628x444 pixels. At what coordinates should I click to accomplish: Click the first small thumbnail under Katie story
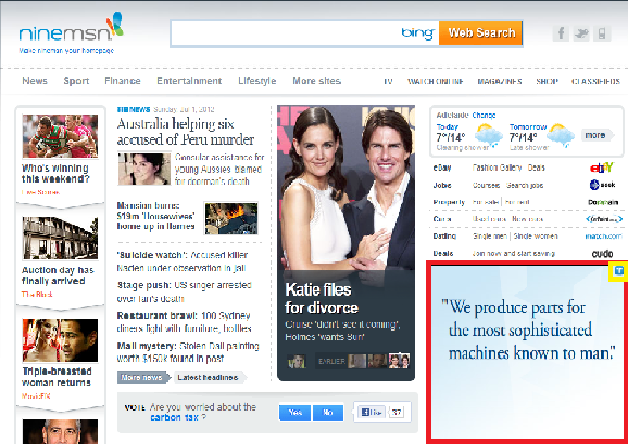(x=296, y=361)
